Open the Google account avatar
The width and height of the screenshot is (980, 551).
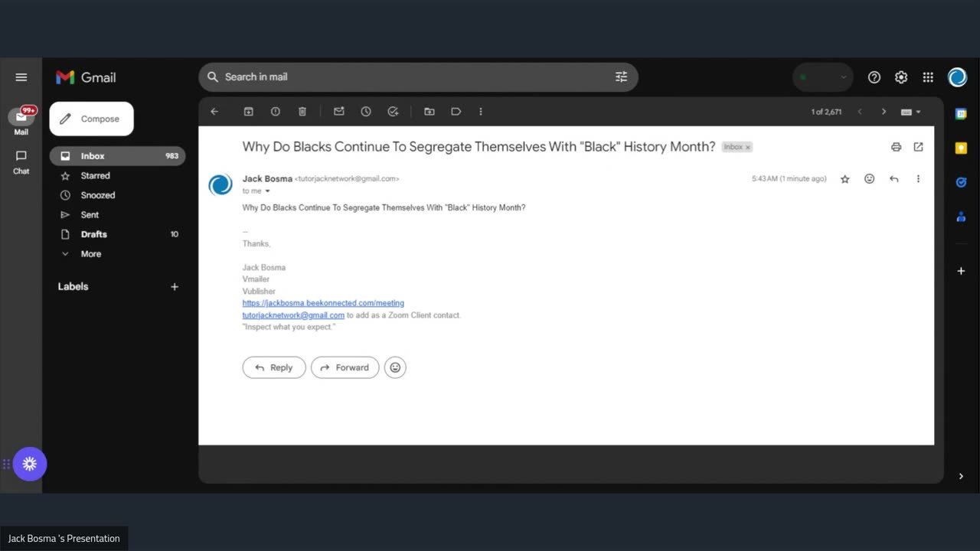click(x=957, y=77)
